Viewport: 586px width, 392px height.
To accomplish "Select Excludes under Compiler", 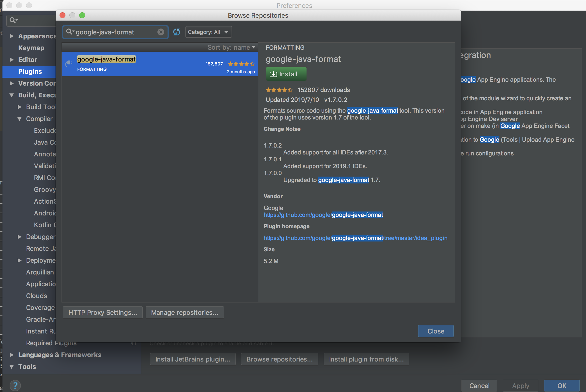I will click(x=45, y=131).
